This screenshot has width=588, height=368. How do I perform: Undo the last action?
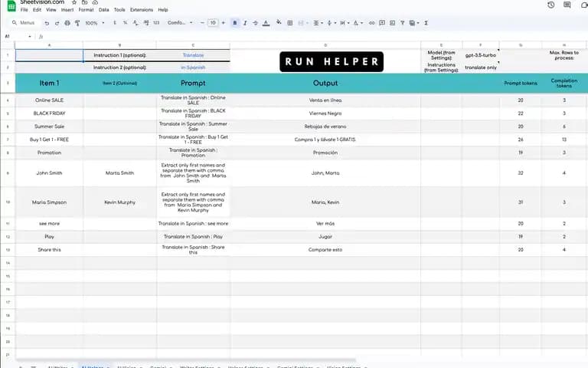(47, 23)
